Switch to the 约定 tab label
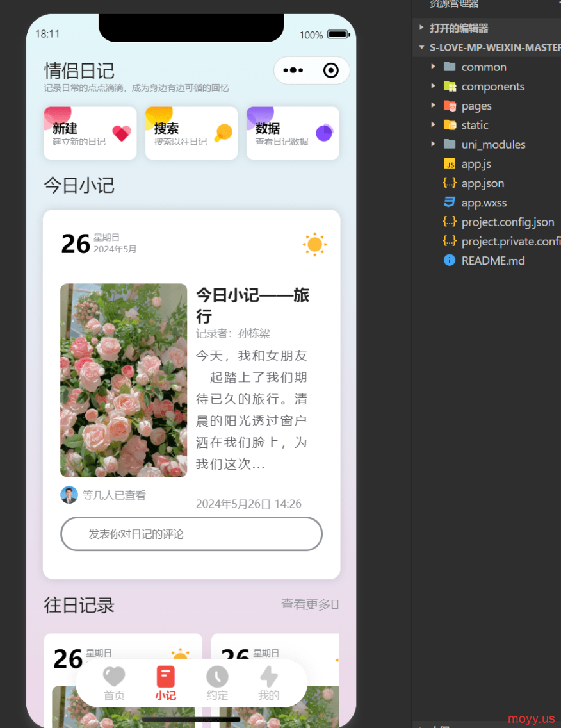Screen dimensions: 561x728 (x=217, y=695)
